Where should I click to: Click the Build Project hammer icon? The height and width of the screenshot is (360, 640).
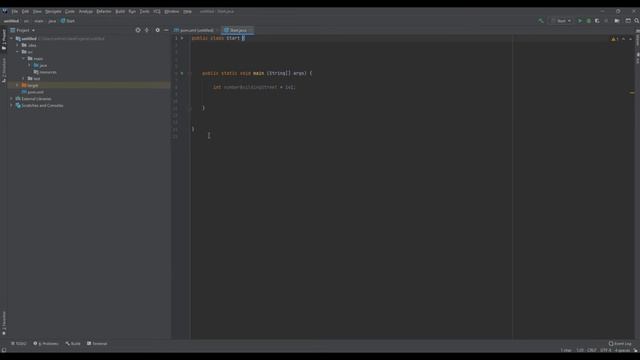(x=541, y=21)
